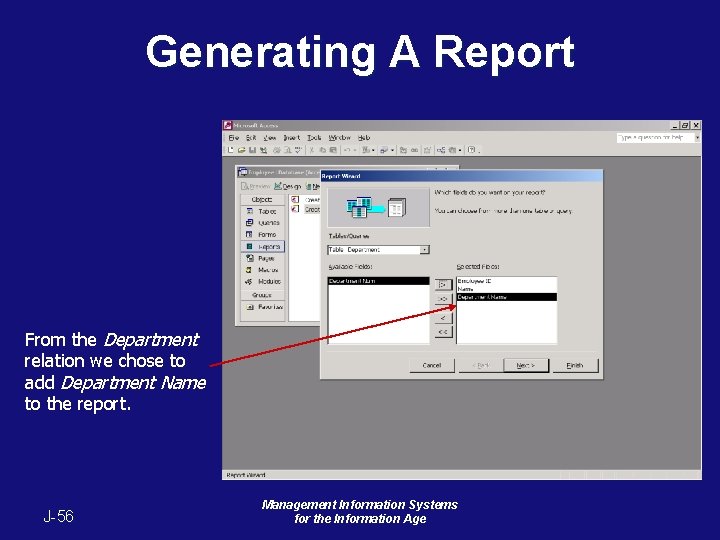Image resolution: width=720 pixels, height=540 pixels.
Task: Click the Analyze toolbar icon
Action: (384, 150)
